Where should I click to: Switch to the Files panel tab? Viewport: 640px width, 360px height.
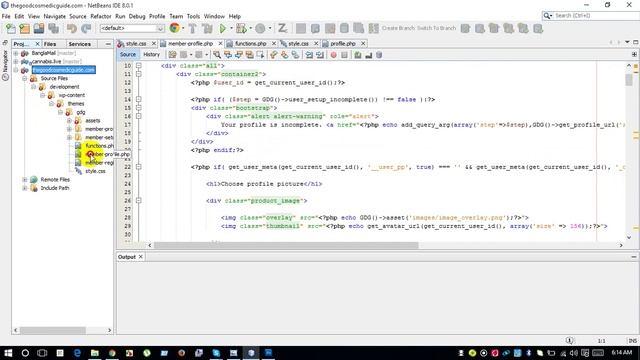point(50,44)
